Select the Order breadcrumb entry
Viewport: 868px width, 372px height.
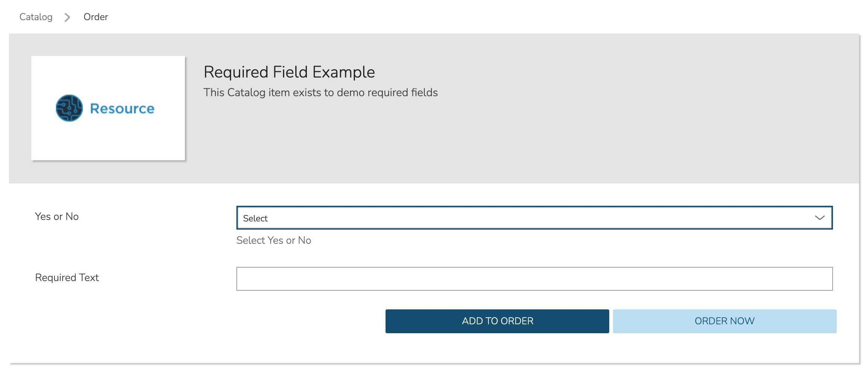point(95,17)
